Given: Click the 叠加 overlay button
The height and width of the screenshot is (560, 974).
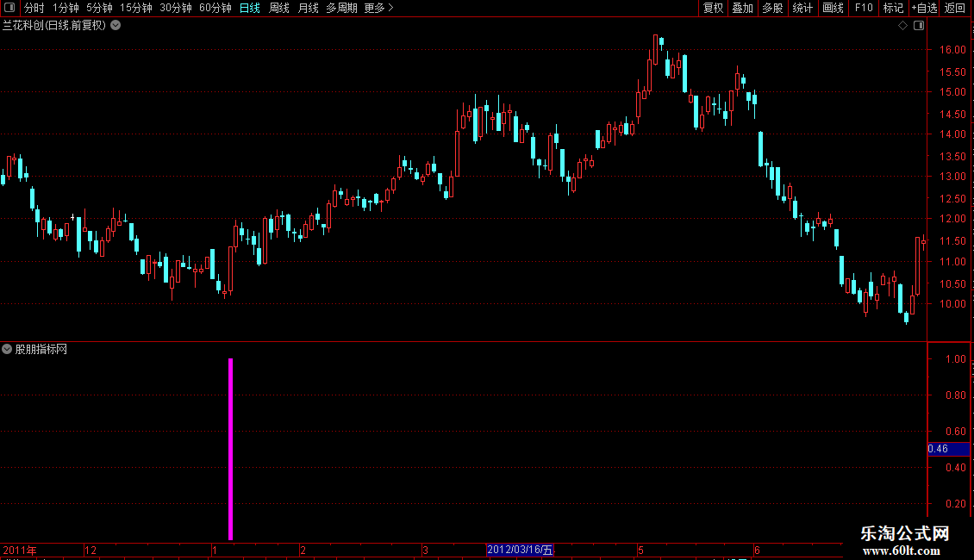Looking at the screenshot, I should coord(742,8).
